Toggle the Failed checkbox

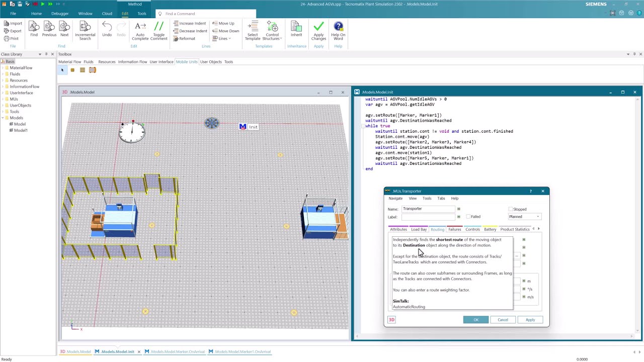468,217
